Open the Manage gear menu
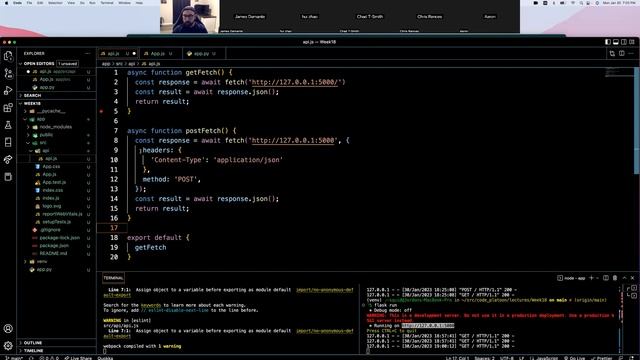The width and height of the screenshot is (640, 360). tap(8, 346)
